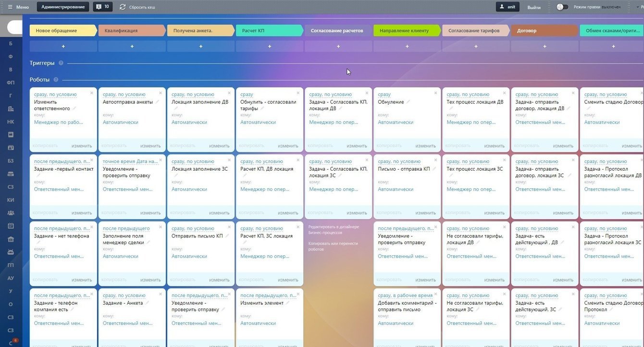Open the people group icon in sidebar
This screenshot has height=347, width=644.
tap(11, 212)
